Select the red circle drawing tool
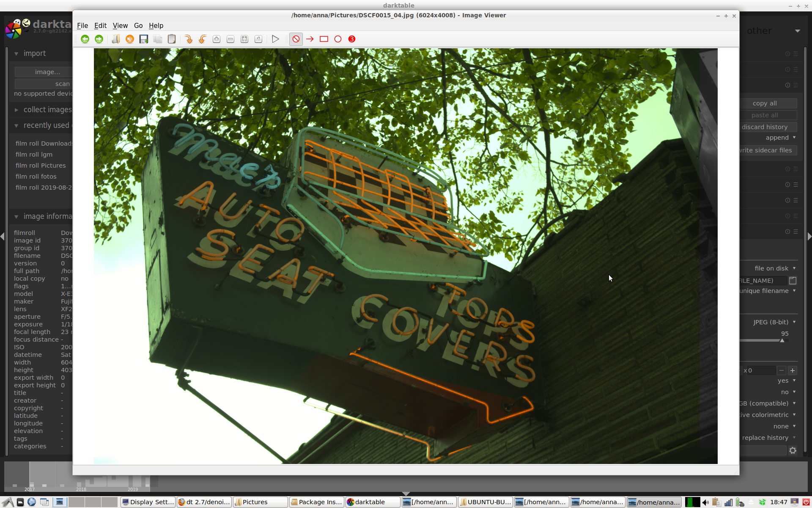This screenshot has width=812, height=508. point(338,39)
